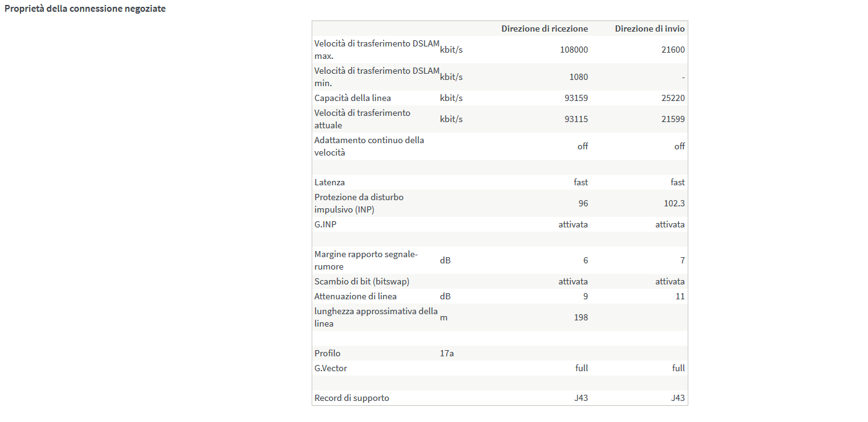Click the 17a profile value
The height and width of the screenshot is (422, 868).
click(447, 353)
